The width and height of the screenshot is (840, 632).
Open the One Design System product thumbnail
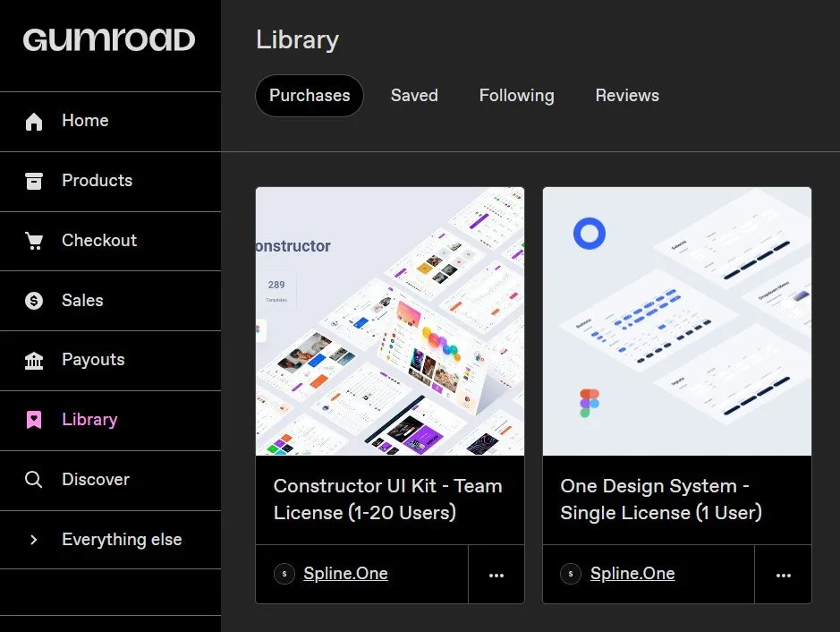point(677,321)
